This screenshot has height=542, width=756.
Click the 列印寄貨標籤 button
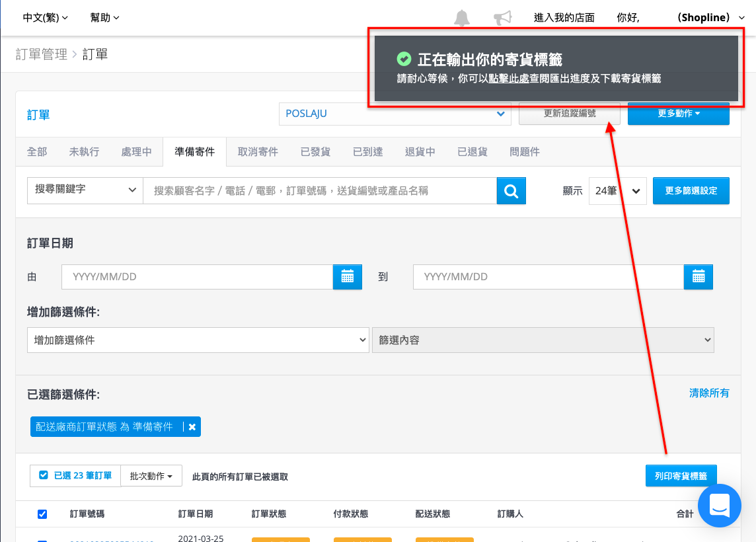[681, 476]
